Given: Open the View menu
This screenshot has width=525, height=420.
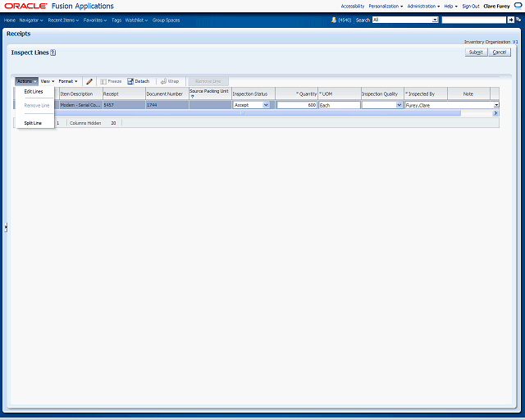Looking at the screenshot, I should click(x=47, y=81).
